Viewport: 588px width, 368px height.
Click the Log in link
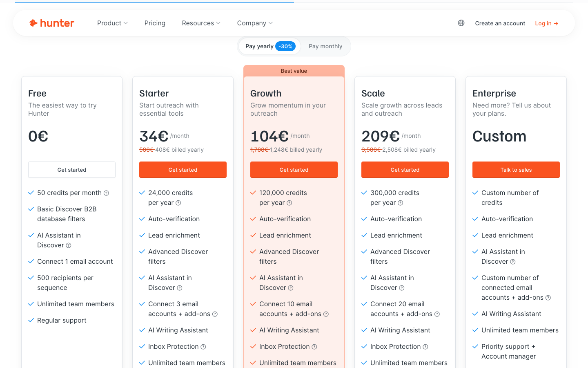(x=546, y=23)
